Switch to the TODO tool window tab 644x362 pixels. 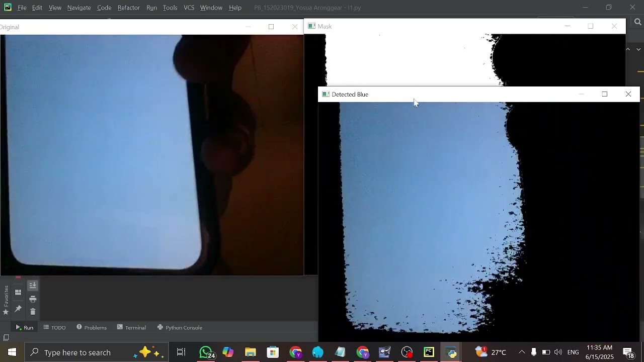(54, 327)
